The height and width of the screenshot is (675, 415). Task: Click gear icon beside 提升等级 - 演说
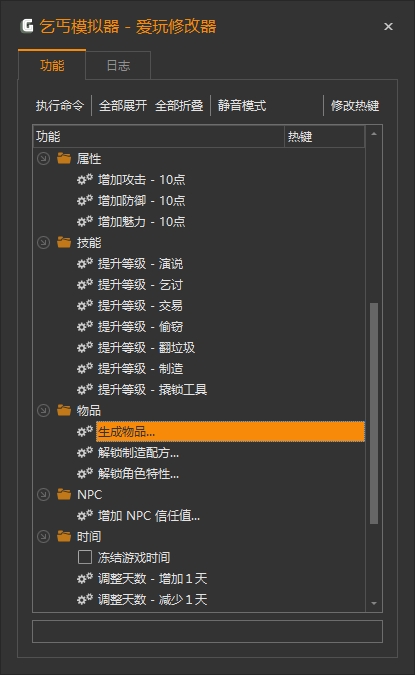(x=85, y=263)
